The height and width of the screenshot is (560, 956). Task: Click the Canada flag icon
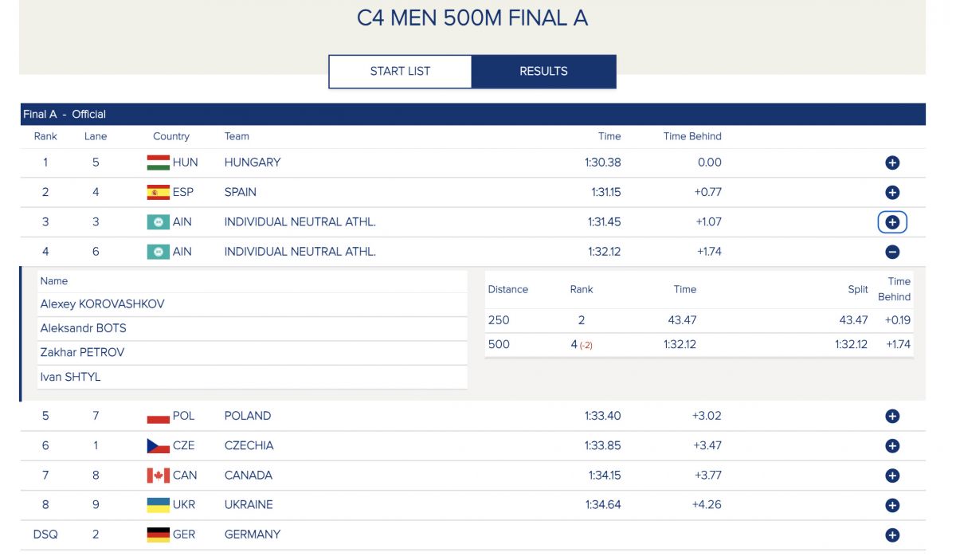point(159,476)
